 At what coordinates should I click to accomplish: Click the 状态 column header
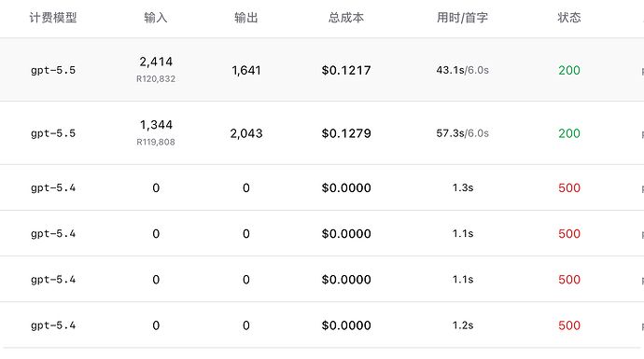click(x=569, y=18)
